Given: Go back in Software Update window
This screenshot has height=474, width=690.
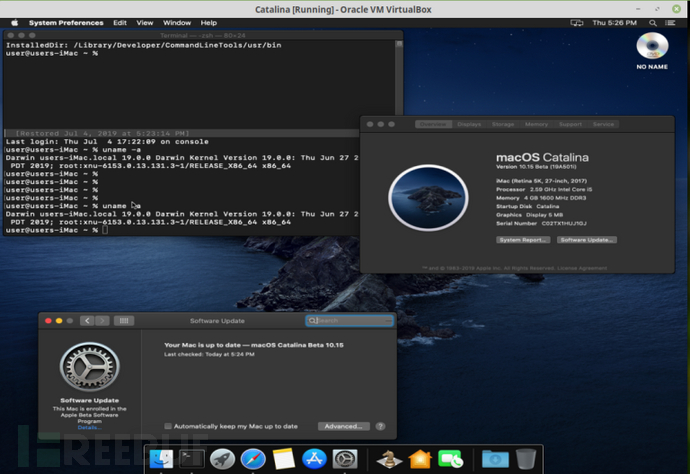Looking at the screenshot, I should point(87,321).
